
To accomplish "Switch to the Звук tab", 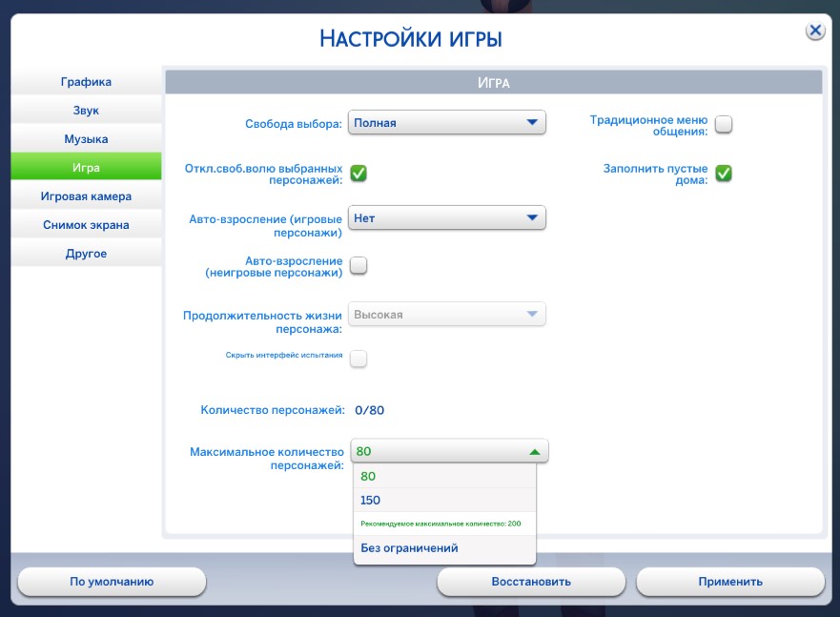I will (x=86, y=111).
